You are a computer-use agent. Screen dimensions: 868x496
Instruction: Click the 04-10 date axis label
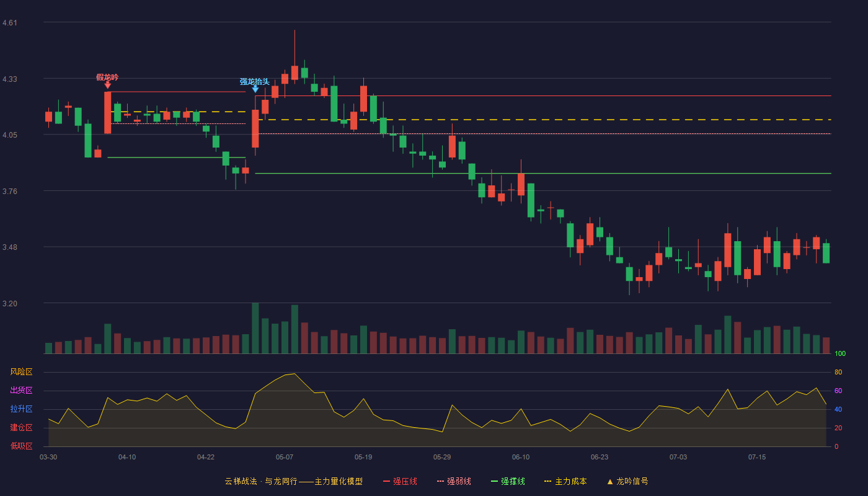coord(127,457)
